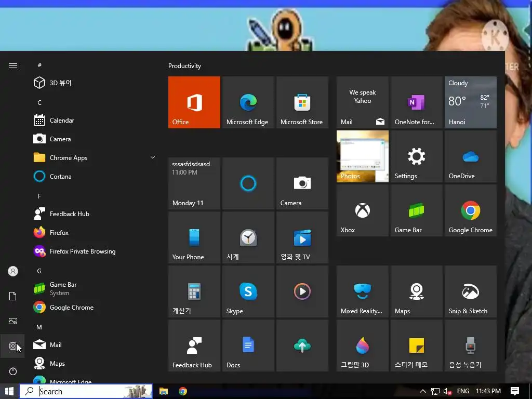Click the # section header
This screenshot has width=532, height=399.
39,65
